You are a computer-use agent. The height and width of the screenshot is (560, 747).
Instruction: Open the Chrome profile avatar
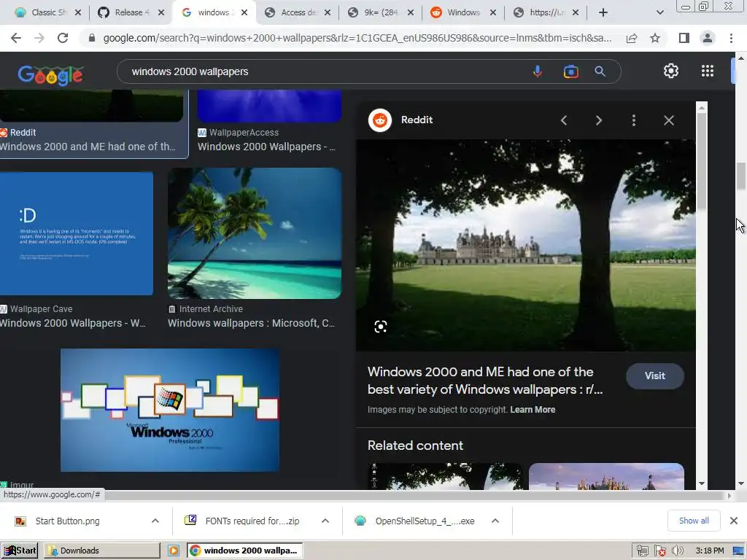point(708,38)
